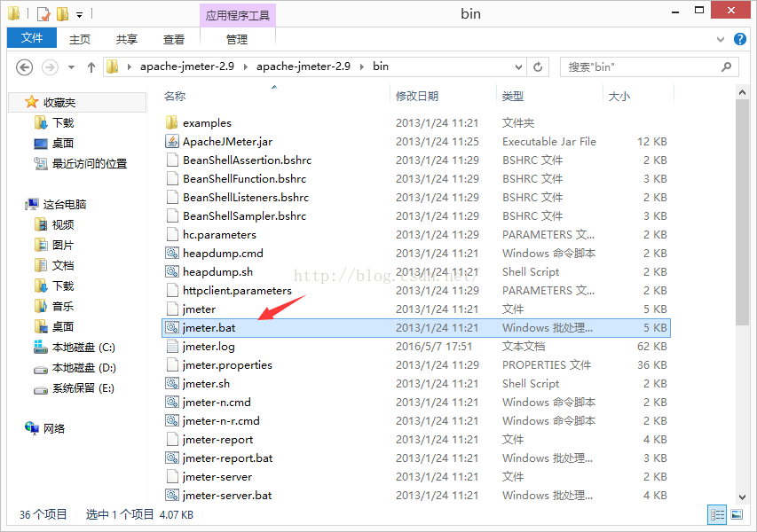Screen dimensions: 757x532
Task: Open the 共享 ribbon tab
Action: (x=127, y=40)
